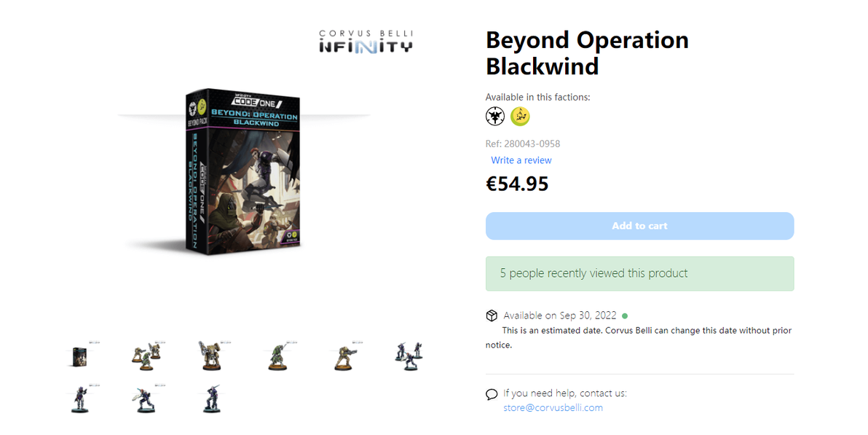Click the yellow faction icon
The height and width of the screenshot is (435, 868).
click(520, 116)
